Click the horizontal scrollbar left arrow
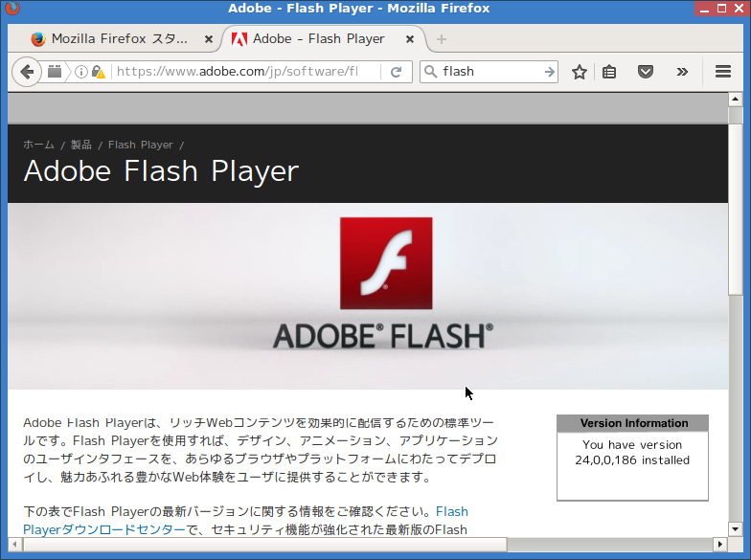The width and height of the screenshot is (751, 560). (15, 544)
